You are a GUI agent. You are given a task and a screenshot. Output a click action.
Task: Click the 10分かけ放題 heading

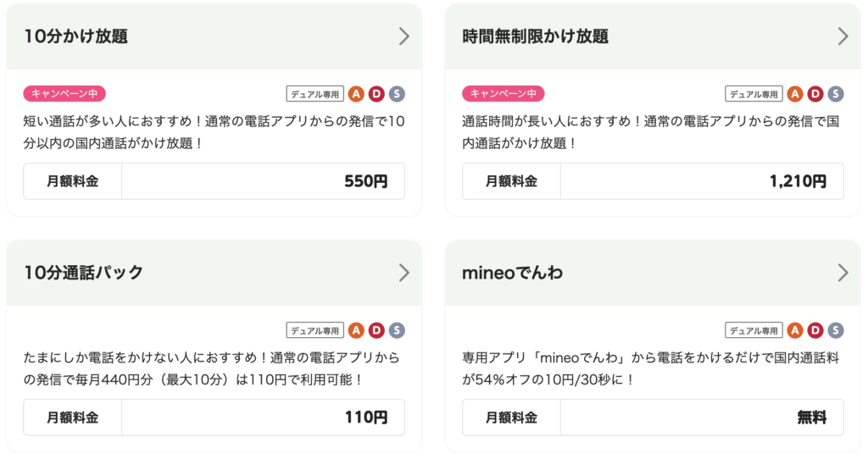pos(75,36)
